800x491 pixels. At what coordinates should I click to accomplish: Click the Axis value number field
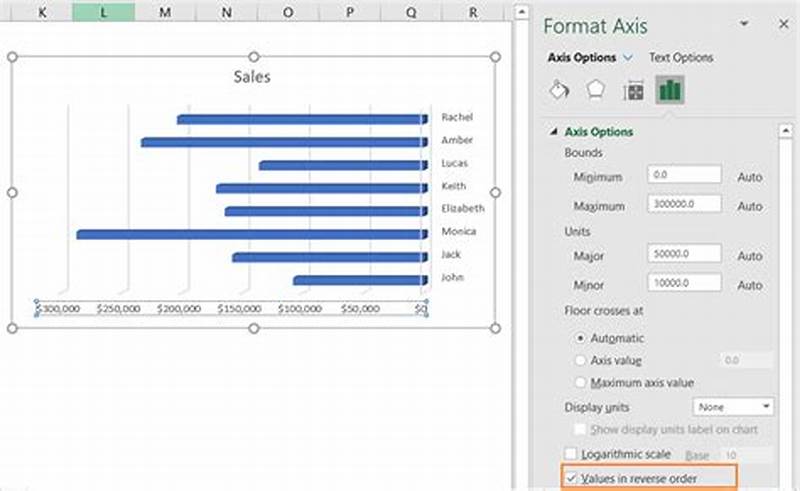coord(746,360)
